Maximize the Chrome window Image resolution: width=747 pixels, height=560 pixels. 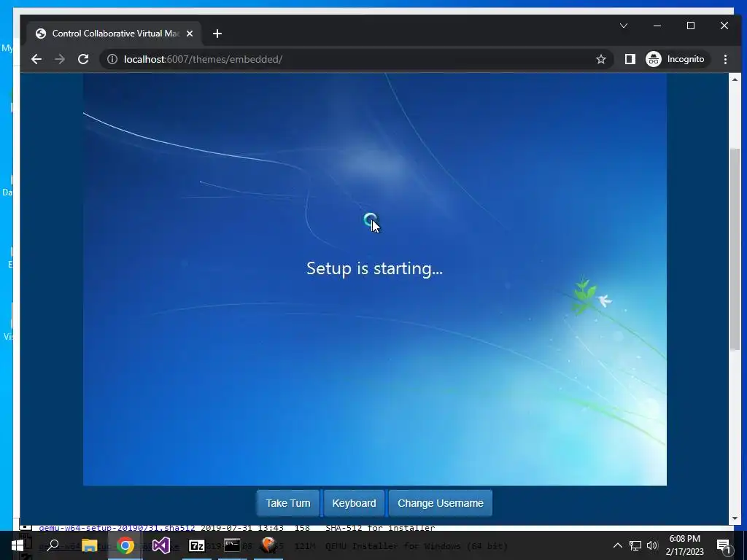(691, 26)
